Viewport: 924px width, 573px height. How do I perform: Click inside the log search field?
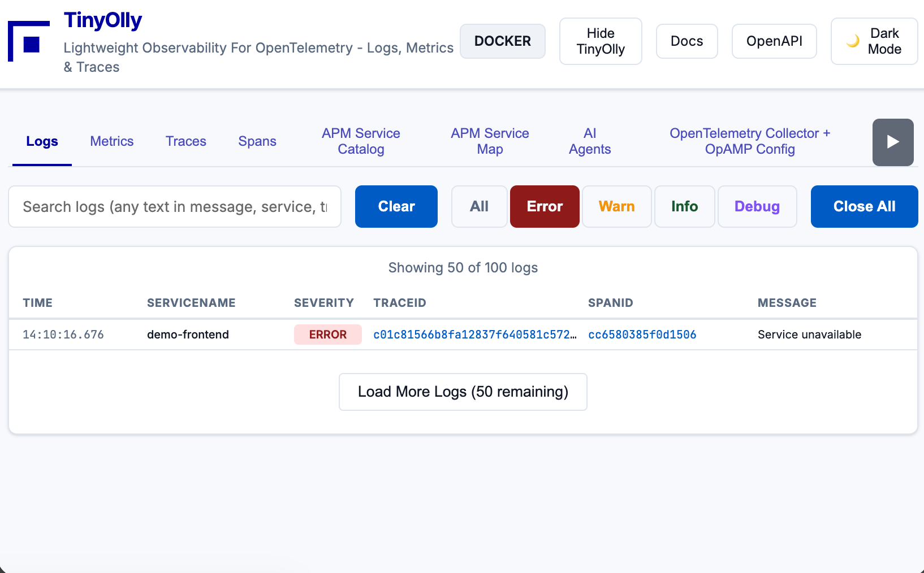[174, 206]
